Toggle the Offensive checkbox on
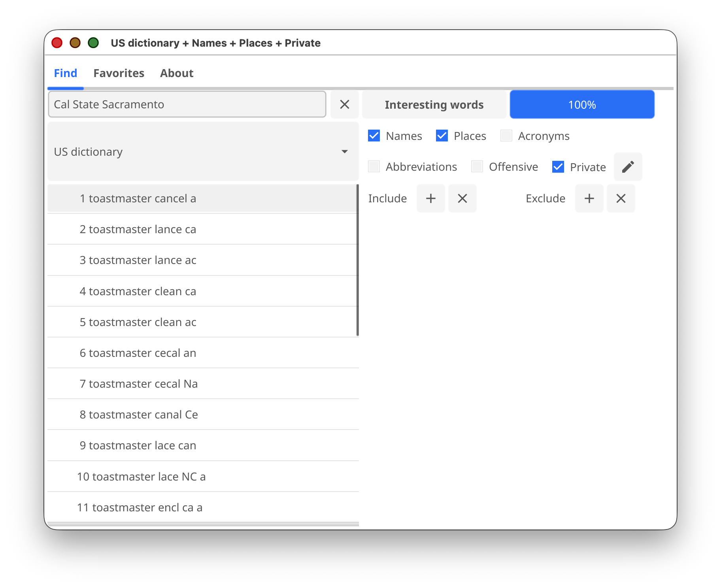The image size is (721, 588). coord(477,167)
